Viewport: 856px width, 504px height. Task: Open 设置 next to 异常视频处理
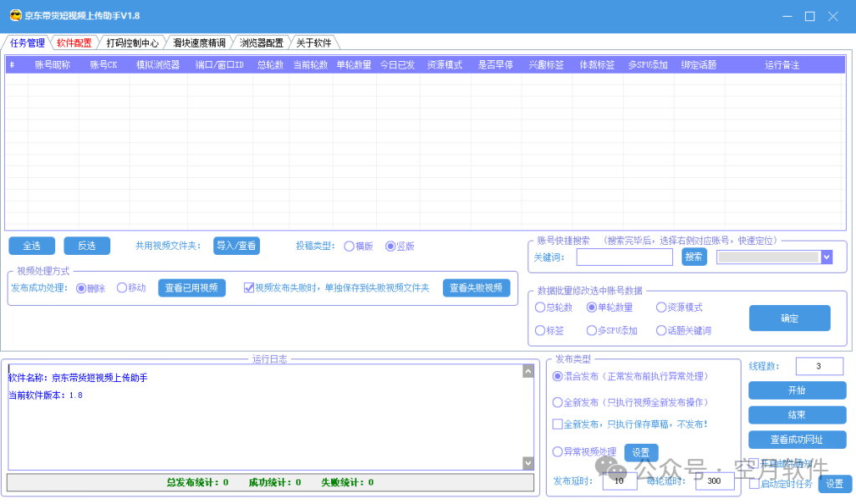pyautogui.click(x=641, y=452)
